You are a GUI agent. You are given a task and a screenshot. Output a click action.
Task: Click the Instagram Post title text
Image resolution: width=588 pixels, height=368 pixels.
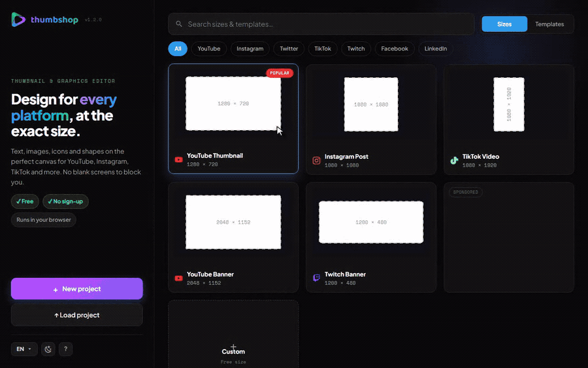pyautogui.click(x=346, y=156)
